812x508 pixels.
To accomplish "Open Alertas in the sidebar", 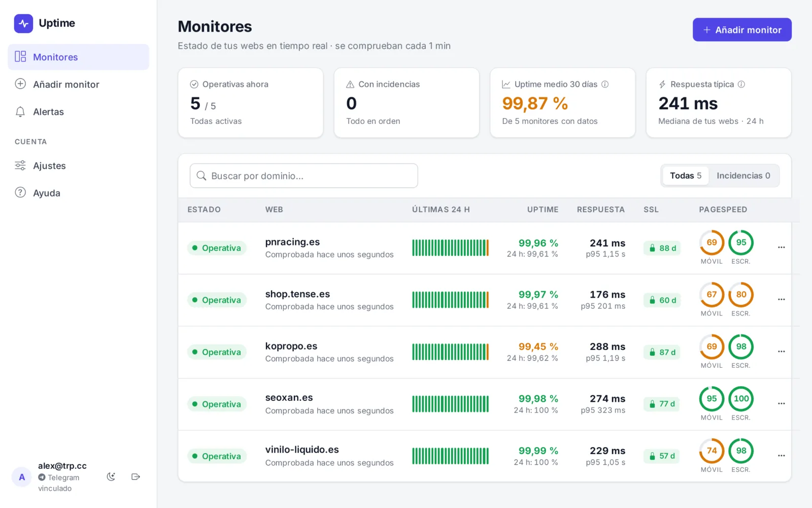I will click(x=78, y=112).
